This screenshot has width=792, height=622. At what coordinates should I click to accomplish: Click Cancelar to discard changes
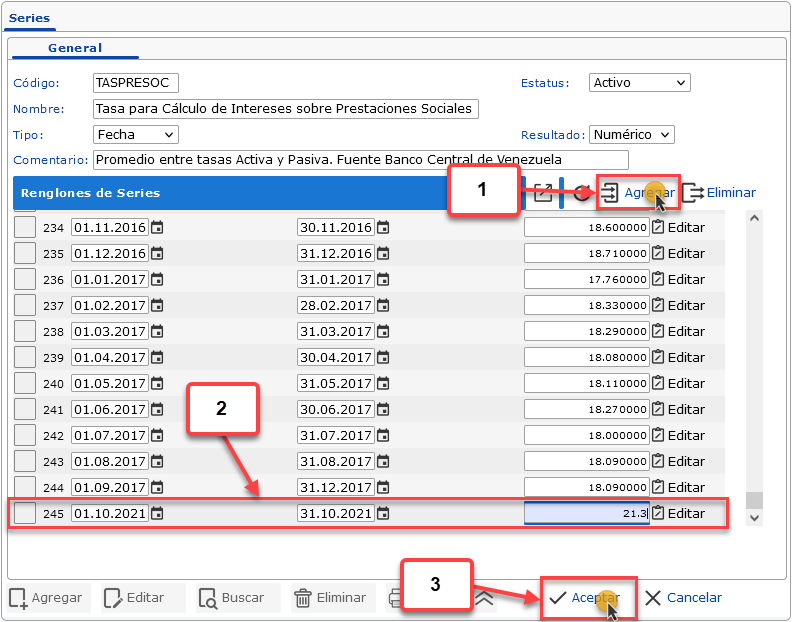[x=683, y=598]
